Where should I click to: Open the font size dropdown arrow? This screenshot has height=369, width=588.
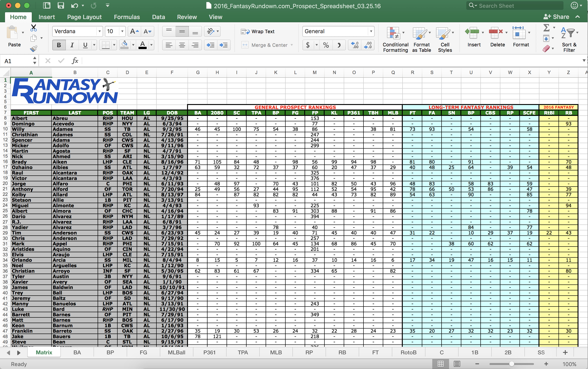pos(122,31)
